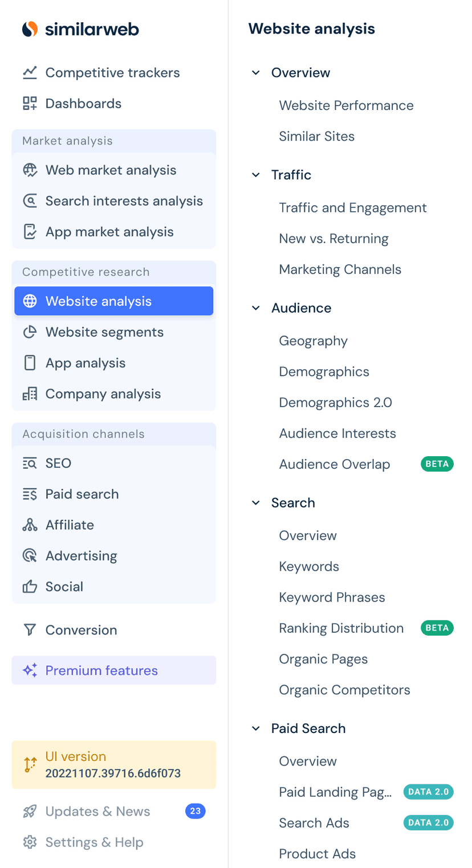Click the 23 updates notification badge
Screen dimensions: 472x868
[x=195, y=811]
